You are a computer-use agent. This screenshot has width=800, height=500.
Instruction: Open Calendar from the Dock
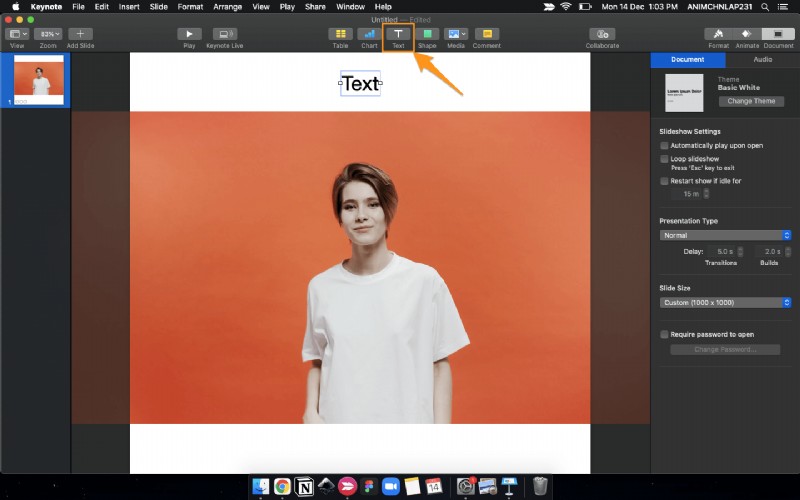[x=434, y=486]
